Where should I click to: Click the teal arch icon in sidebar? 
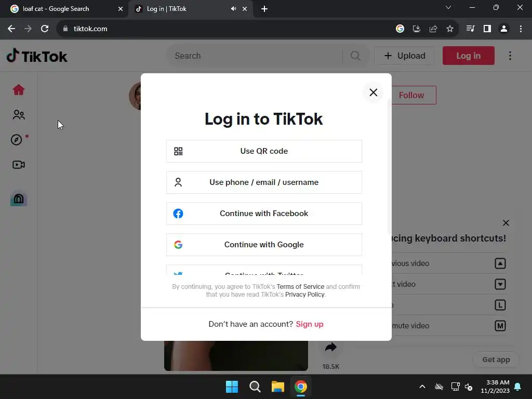coord(19,199)
